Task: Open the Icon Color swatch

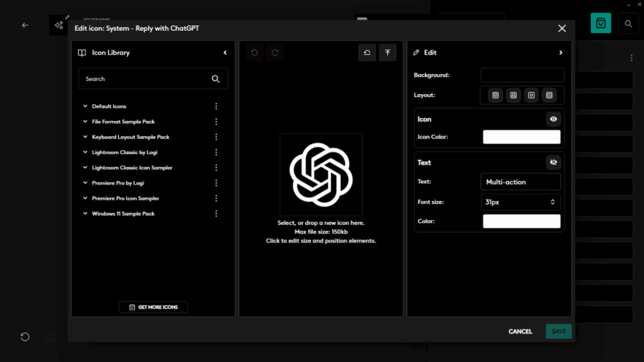Action: point(521,137)
